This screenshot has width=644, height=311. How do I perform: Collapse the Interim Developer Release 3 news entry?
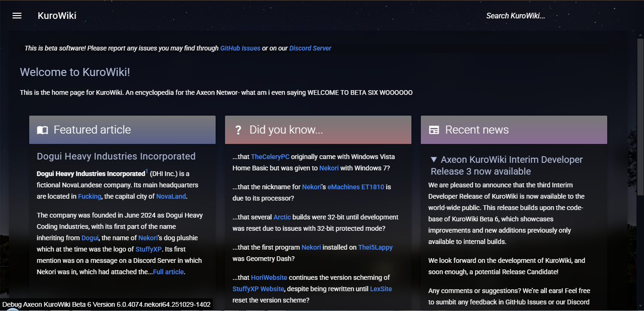point(434,160)
